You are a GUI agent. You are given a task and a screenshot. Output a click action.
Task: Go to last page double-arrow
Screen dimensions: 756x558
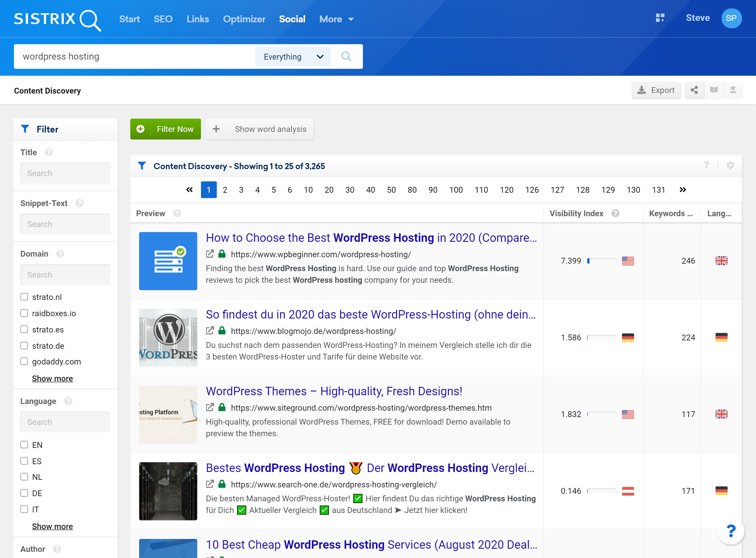[683, 190]
